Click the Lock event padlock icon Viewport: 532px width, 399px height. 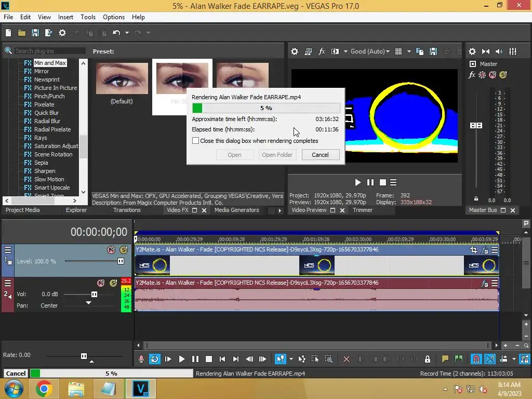click(x=428, y=359)
